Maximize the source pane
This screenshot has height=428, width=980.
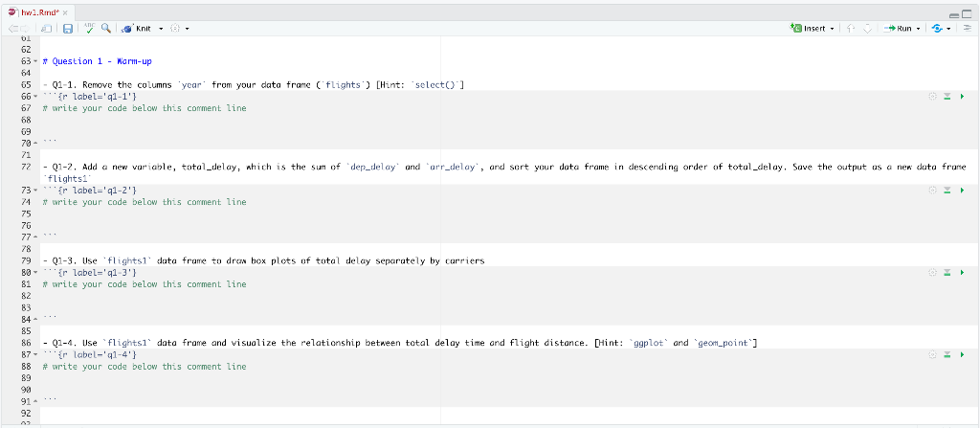pos(967,14)
